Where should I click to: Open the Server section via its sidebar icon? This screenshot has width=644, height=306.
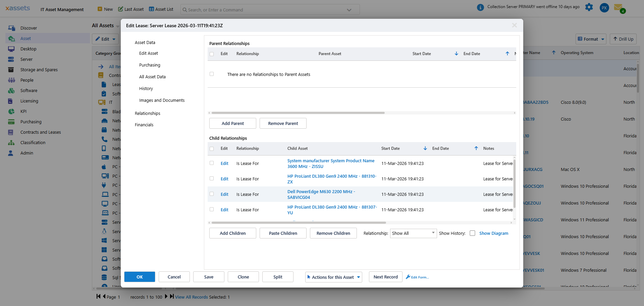tap(11, 59)
